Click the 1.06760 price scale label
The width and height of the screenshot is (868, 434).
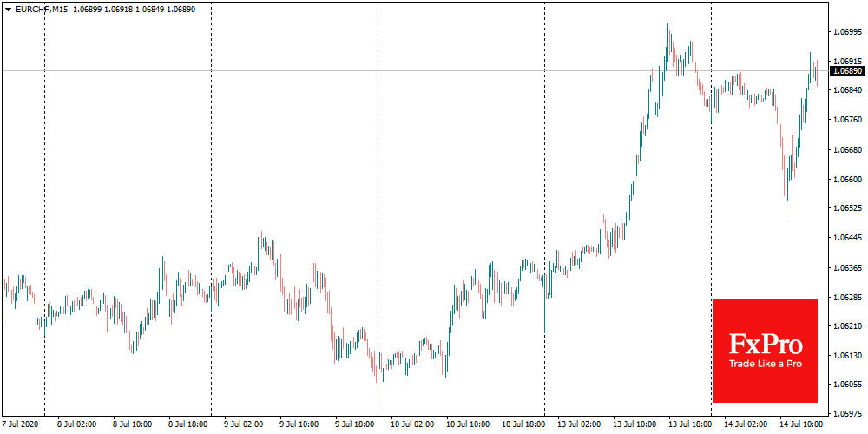[x=847, y=120]
